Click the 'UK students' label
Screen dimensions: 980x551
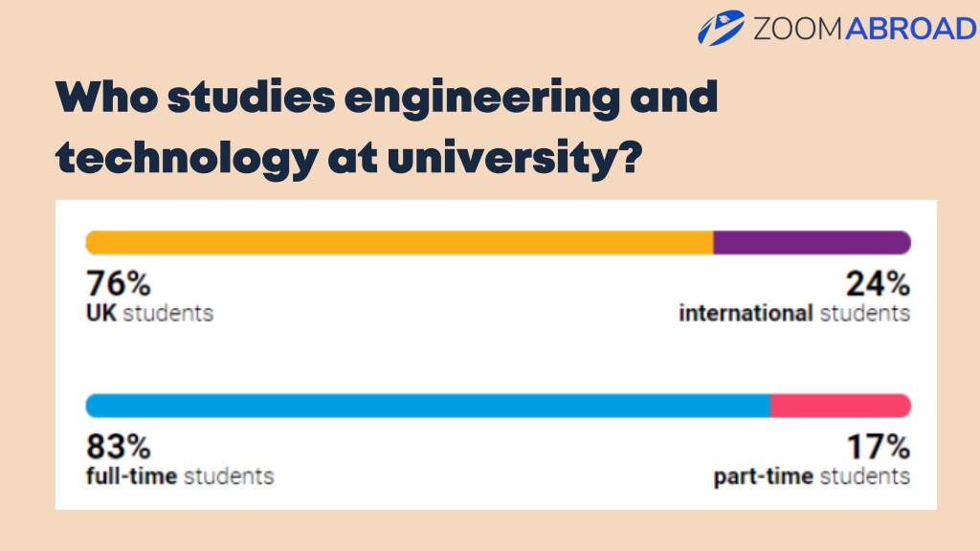[149, 313]
